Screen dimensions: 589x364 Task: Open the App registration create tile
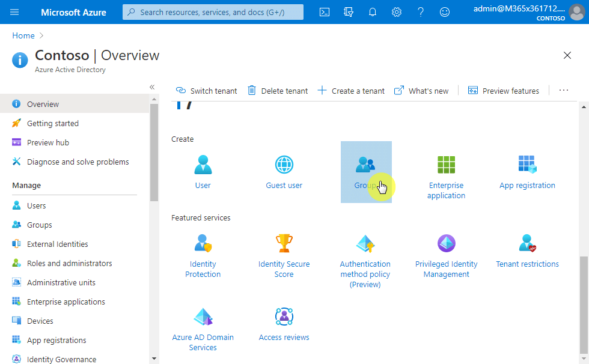528,172
